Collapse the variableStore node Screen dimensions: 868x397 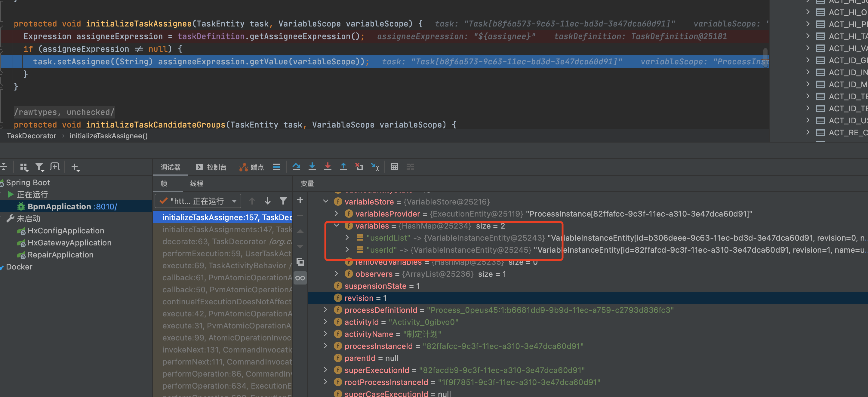(325, 202)
